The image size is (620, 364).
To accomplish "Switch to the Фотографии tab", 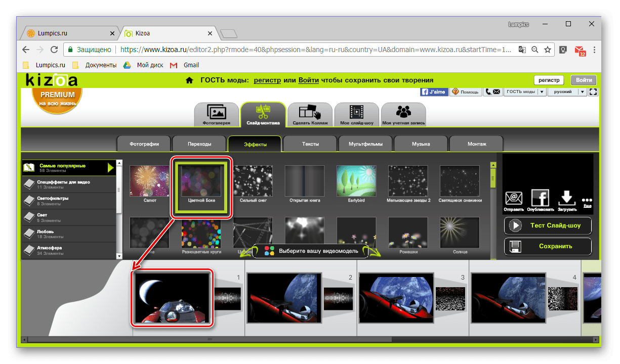I will point(144,144).
